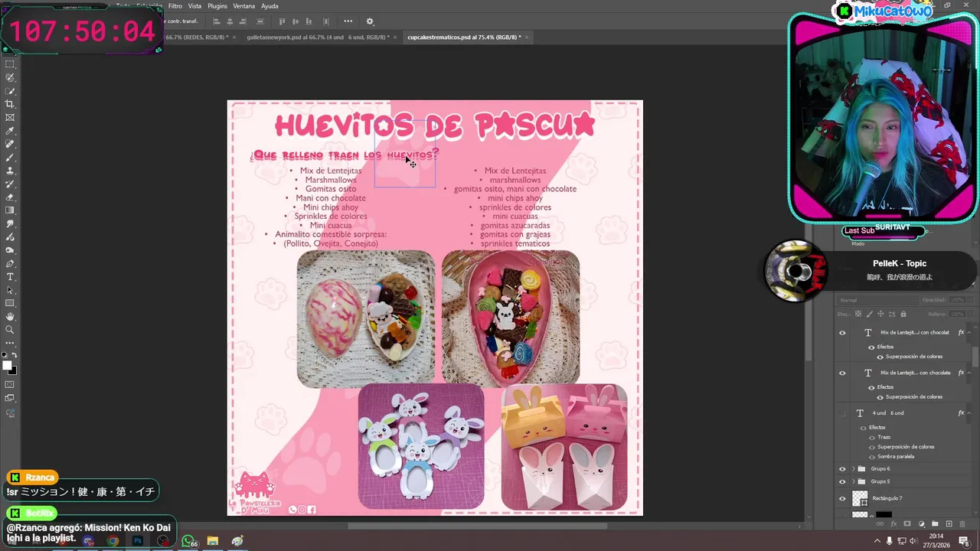Open the Vista menu
Viewport: 980px width, 551px height.
click(195, 6)
